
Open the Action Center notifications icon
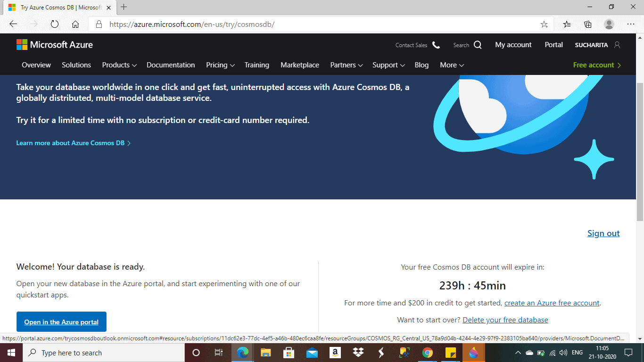point(628,353)
